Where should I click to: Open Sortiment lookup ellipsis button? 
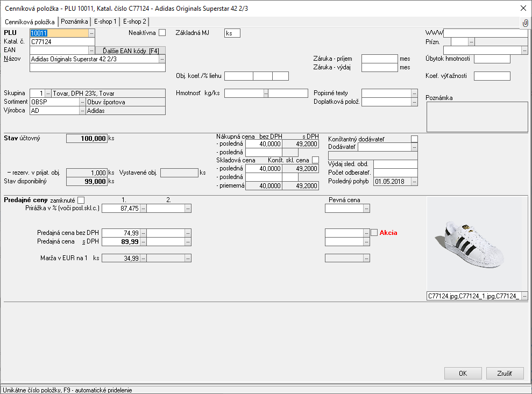tap(82, 102)
